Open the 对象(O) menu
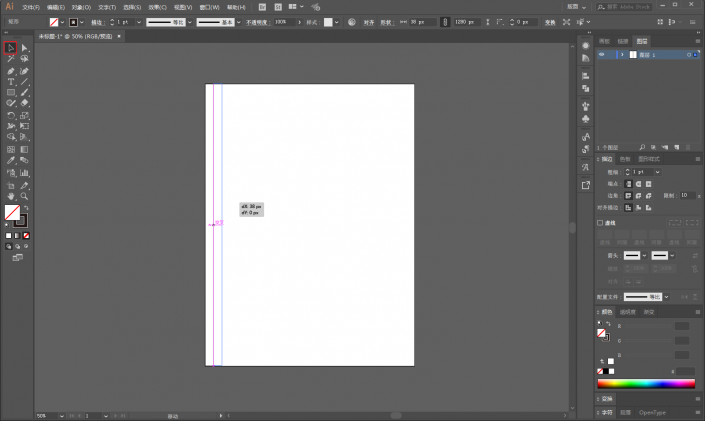This screenshot has width=705, height=421. pos(81,7)
